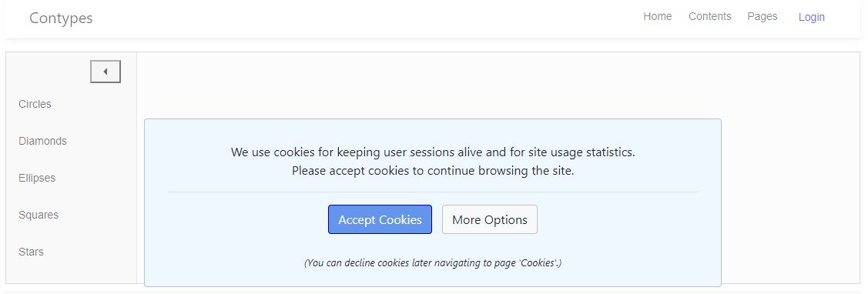
Task: Select Circles in the sidebar
Action: point(35,104)
